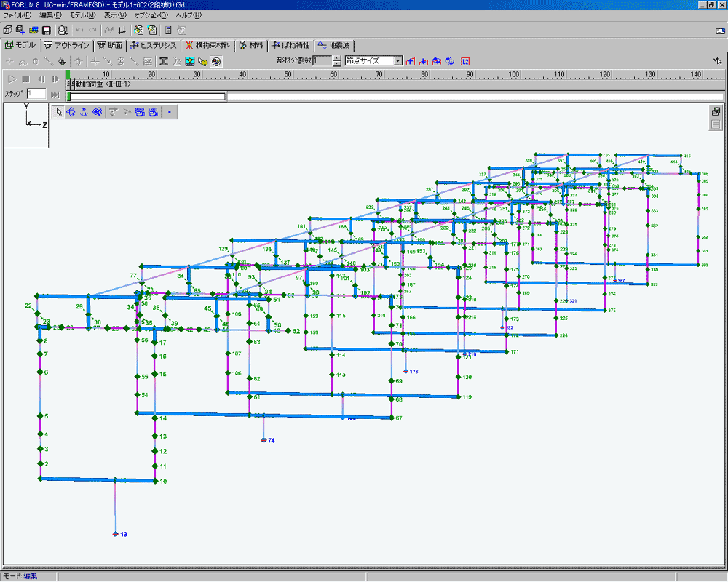This screenshot has height=582, width=728.
Task: Click the SHOT camera snapshot icon
Action: (x=153, y=112)
